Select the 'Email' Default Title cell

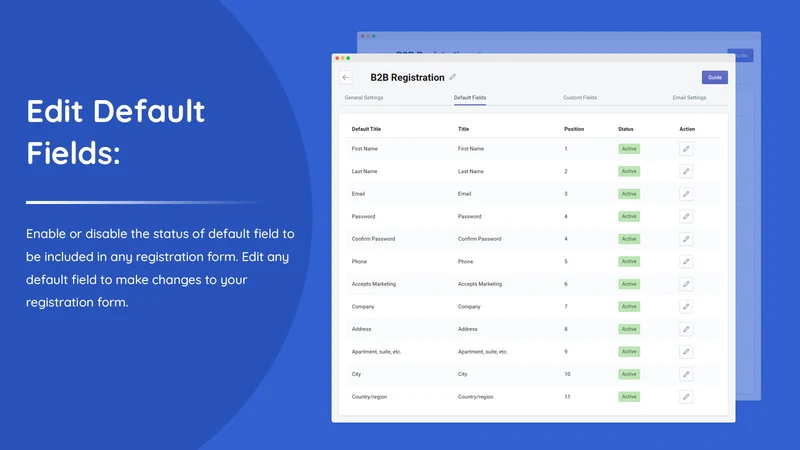tap(358, 194)
